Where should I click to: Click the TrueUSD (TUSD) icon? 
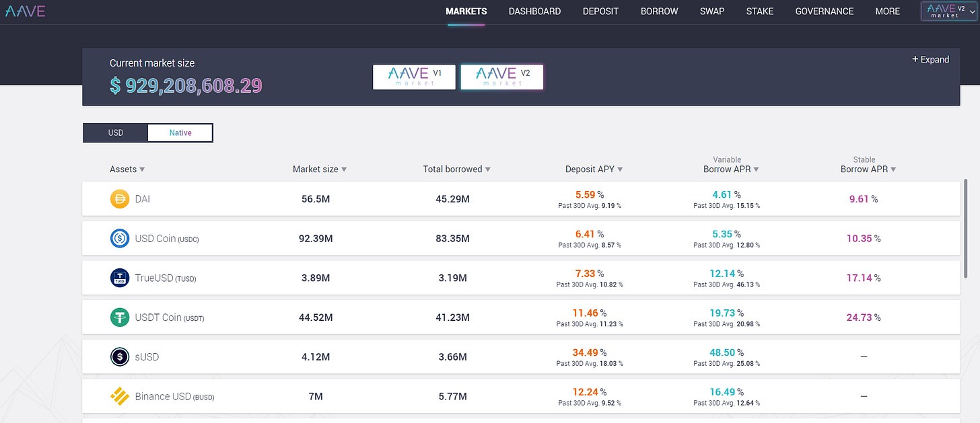[119, 278]
